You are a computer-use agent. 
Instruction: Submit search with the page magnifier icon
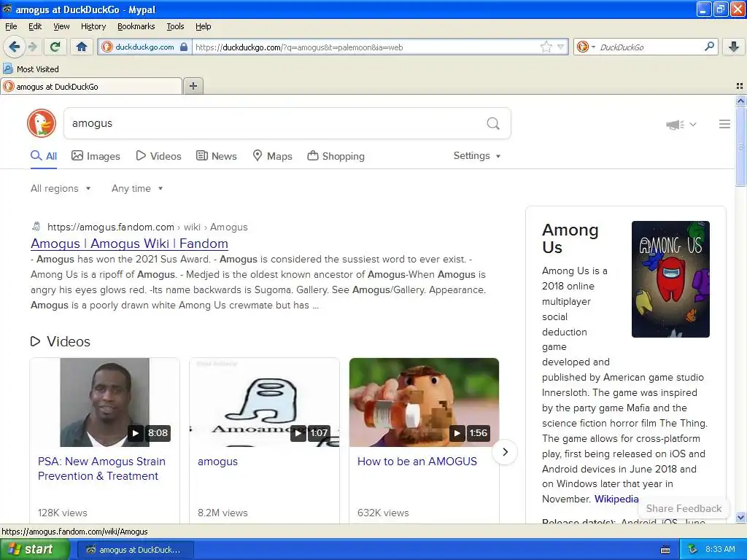(493, 123)
